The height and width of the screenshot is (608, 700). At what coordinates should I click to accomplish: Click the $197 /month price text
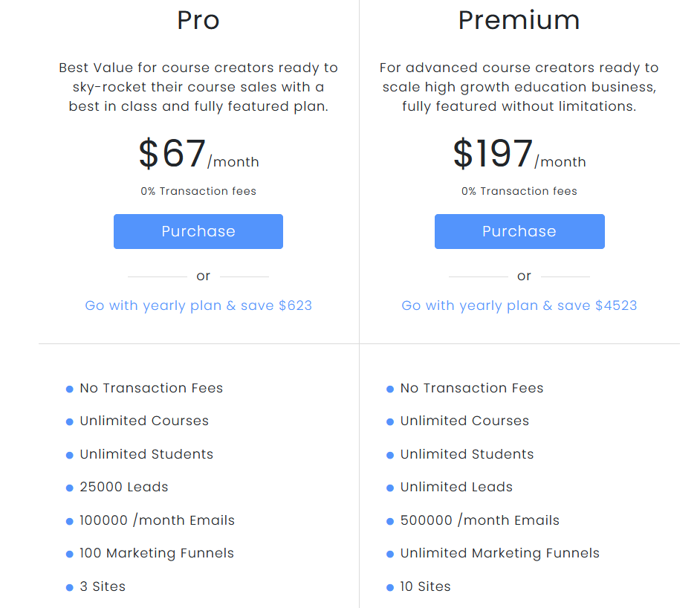(519, 154)
